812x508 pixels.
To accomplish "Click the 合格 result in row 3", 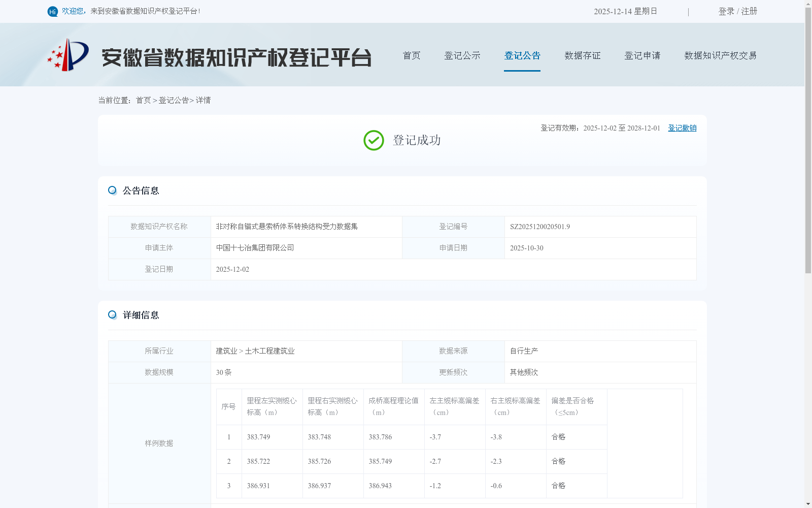I will pos(558,486).
